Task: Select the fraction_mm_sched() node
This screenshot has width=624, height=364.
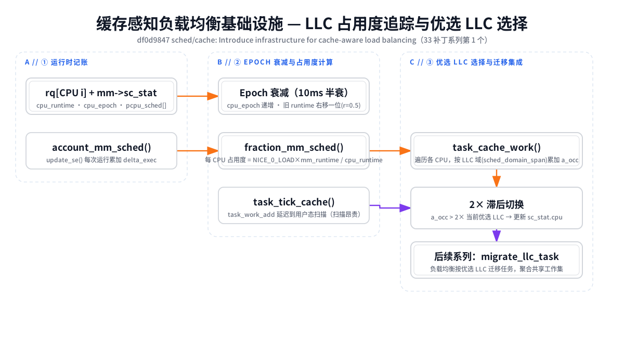Action: pyautogui.click(x=294, y=151)
